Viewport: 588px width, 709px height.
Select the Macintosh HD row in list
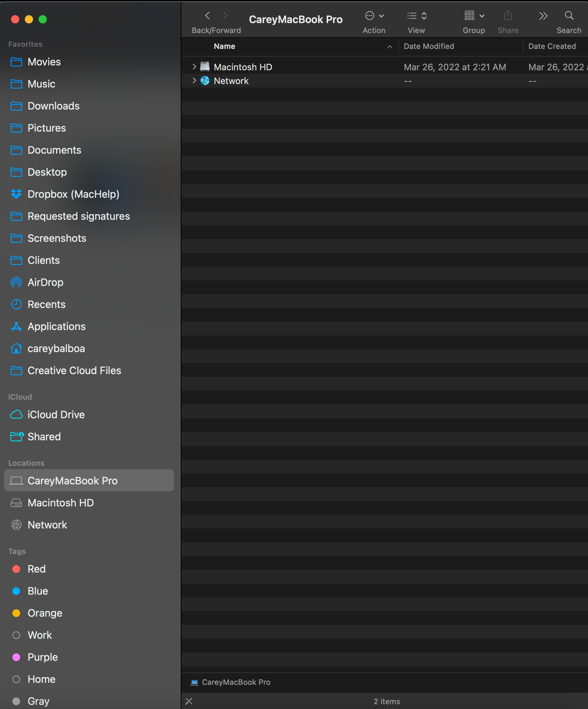[385, 67]
